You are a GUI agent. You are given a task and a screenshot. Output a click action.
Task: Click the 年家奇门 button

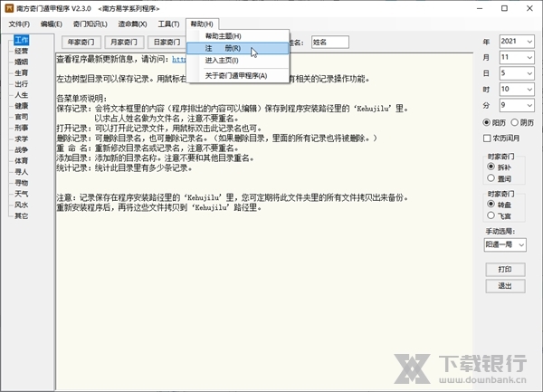[x=81, y=42]
